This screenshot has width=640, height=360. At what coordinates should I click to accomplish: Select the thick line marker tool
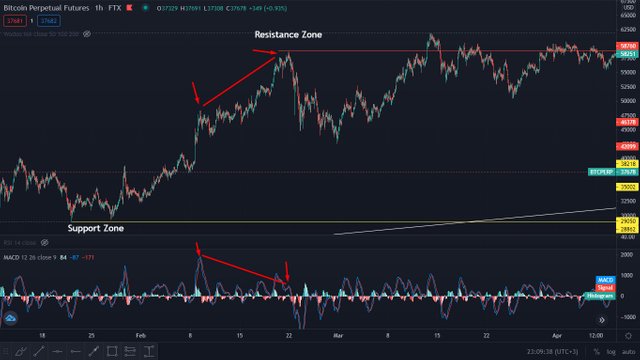(x=94, y=351)
